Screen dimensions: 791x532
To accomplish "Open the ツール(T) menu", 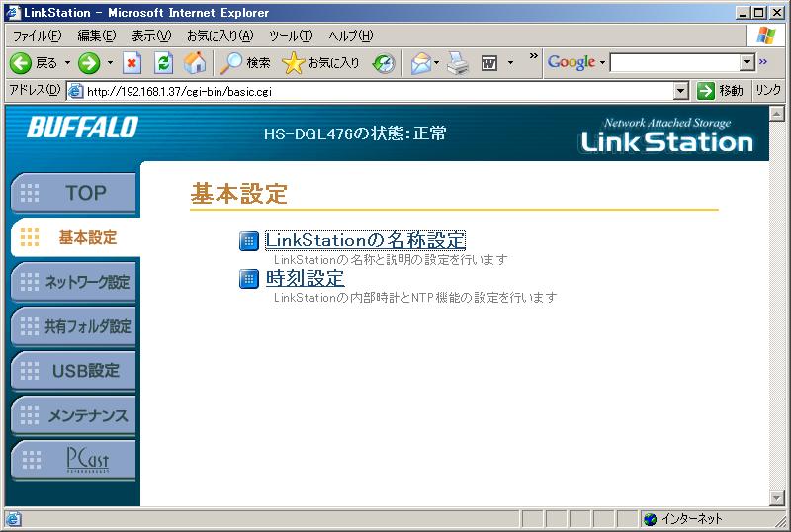I will (291, 36).
